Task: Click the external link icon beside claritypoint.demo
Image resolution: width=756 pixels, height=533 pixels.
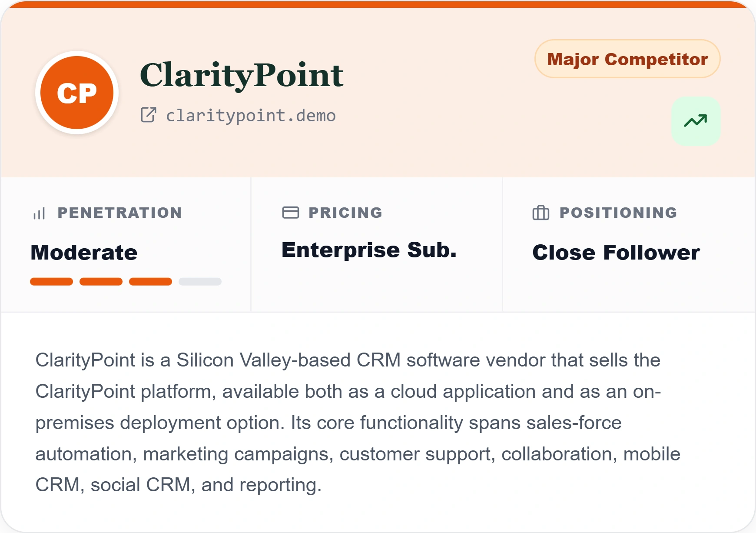Action: [148, 115]
